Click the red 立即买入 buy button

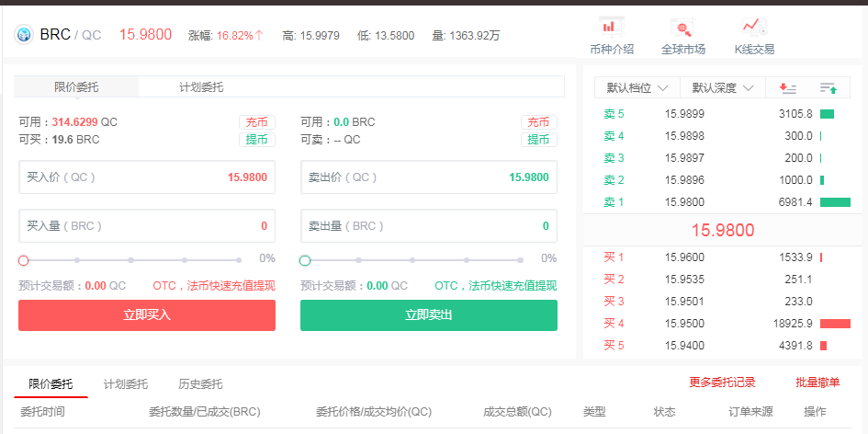coord(147,314)
